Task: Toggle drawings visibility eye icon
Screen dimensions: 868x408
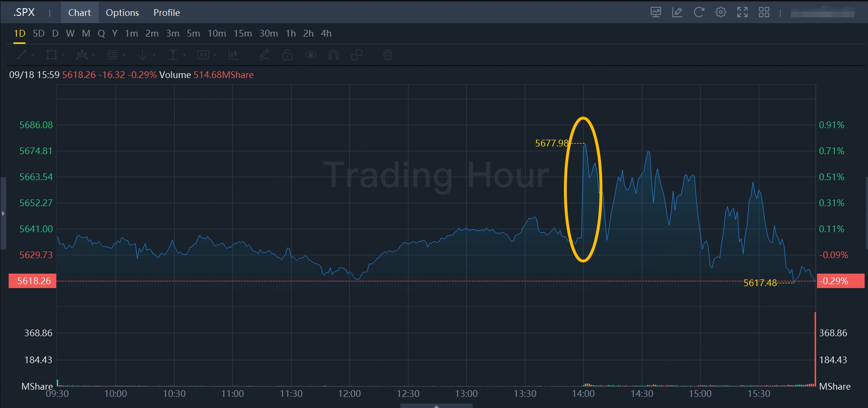Action: pyautogui.click(x=310, y=55)
